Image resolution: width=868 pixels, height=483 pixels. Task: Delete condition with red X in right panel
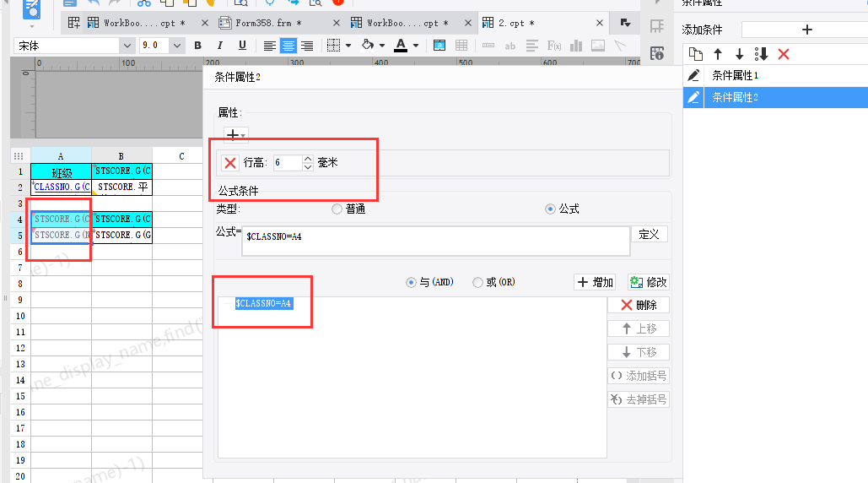pyautogui.click(x=784, y=54)
